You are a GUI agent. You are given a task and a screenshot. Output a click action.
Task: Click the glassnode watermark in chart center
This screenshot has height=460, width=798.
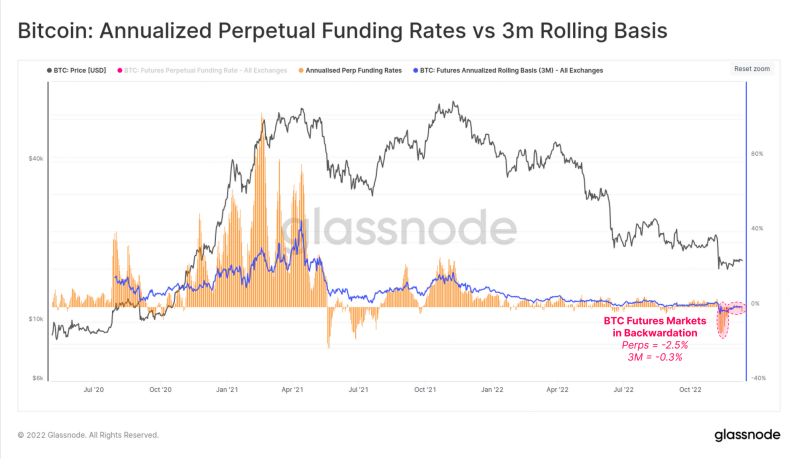pyautogui.click(x=398, y=227)
